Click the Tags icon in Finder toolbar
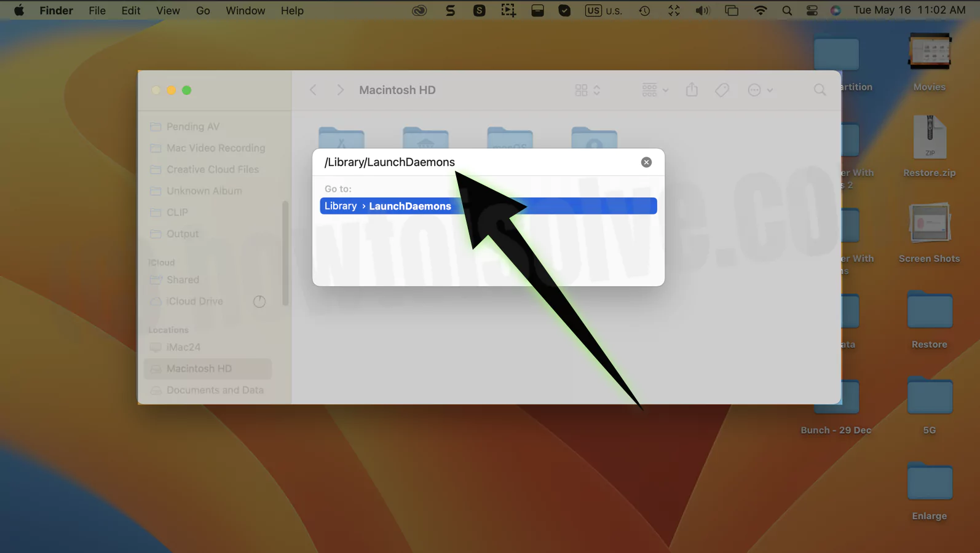 [x=722, y=90]
